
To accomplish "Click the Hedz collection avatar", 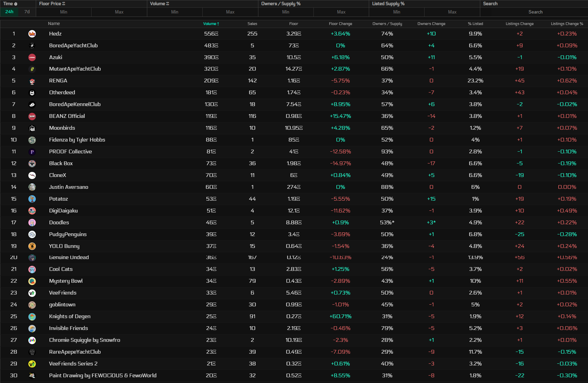I will 32,34.
